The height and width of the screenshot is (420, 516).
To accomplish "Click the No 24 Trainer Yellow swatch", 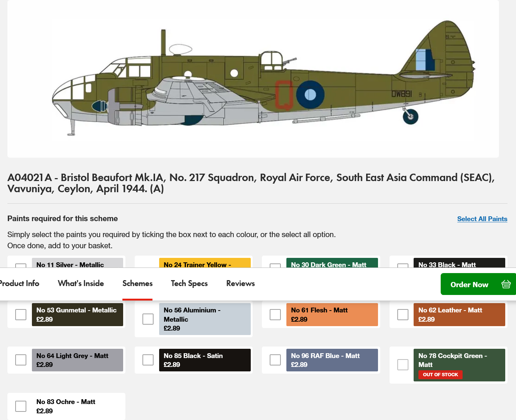I will click(205, 263).
